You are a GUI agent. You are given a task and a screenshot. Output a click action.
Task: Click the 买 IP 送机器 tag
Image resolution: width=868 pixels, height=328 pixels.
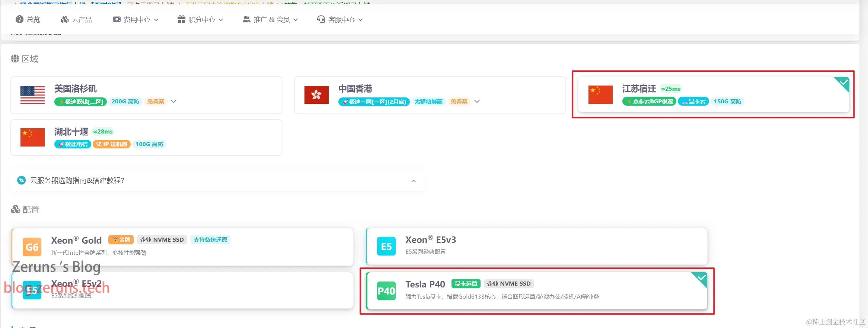(112, 144)
